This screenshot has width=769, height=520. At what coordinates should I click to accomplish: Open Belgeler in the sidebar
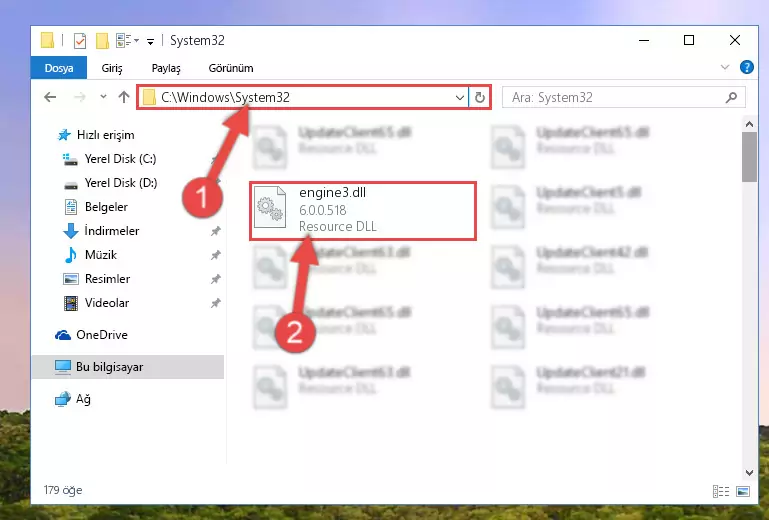(x=106, y=207)
